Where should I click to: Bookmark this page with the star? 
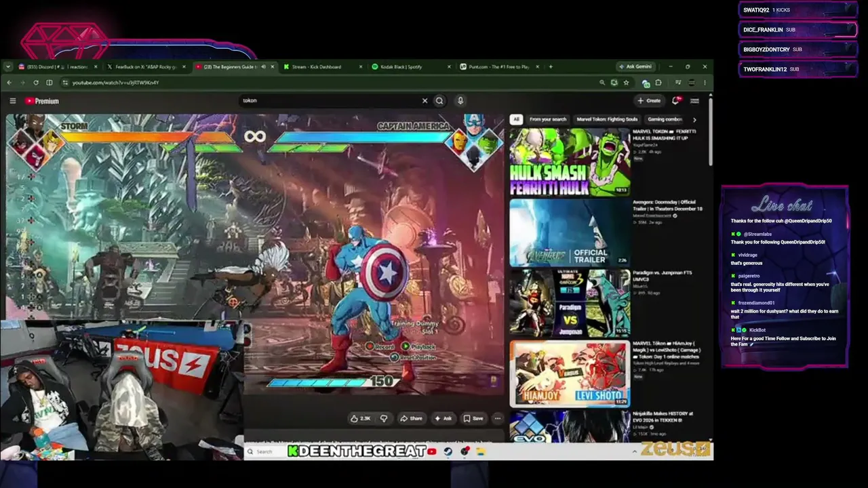pyautogui.click(x=626, y=83)
